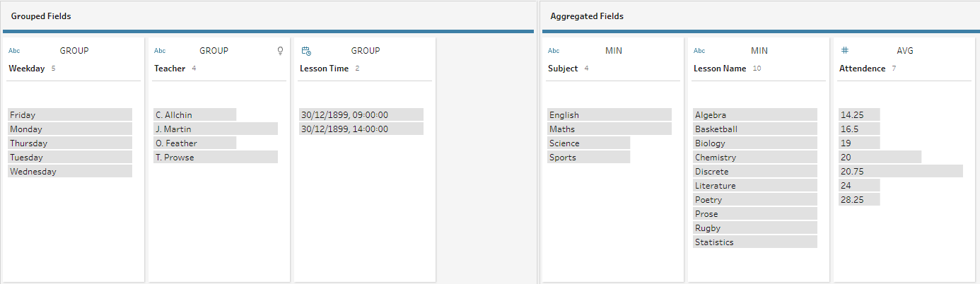Select the Aggregated Fields section header
The width and height of the screenshot is (980, 284).
[x=587, y=16]
